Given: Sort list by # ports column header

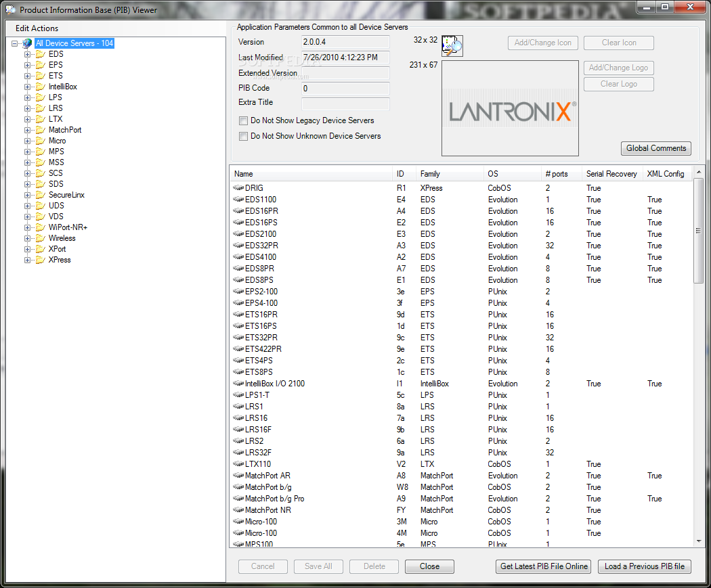Looking at the screenshot, I should (561, 174).
